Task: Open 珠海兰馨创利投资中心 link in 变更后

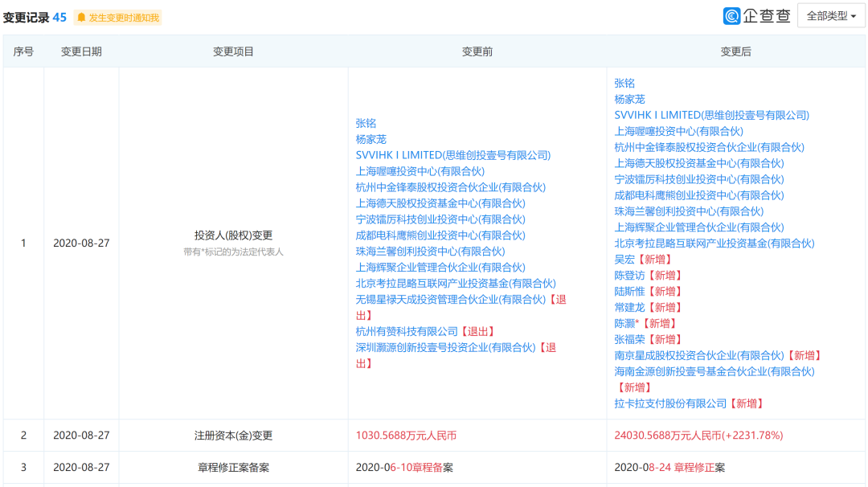Action: coord(689,211)
